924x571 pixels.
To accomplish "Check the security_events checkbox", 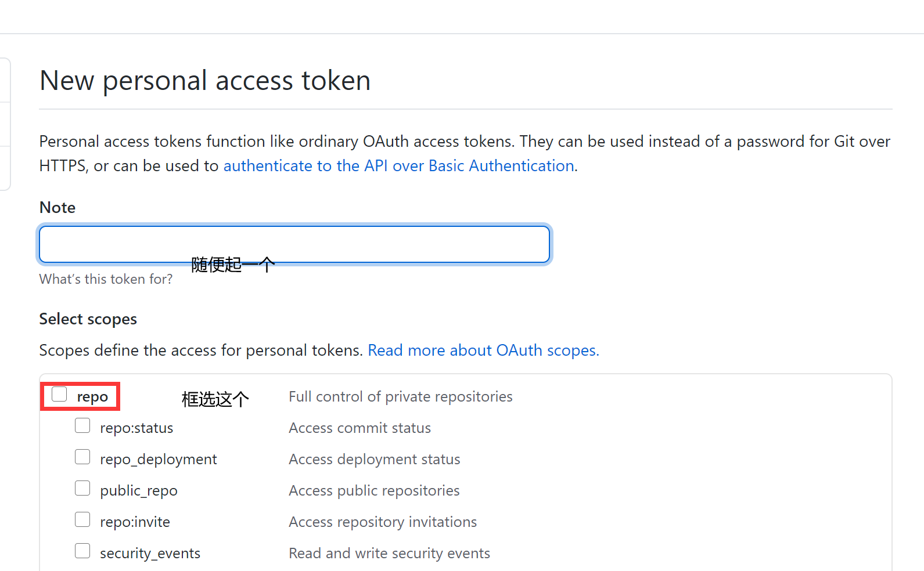I will (x=82, y=551).
